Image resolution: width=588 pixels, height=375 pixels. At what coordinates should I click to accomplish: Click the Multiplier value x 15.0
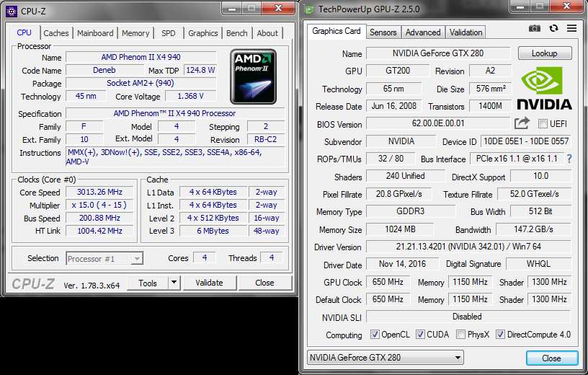point(99,205)
